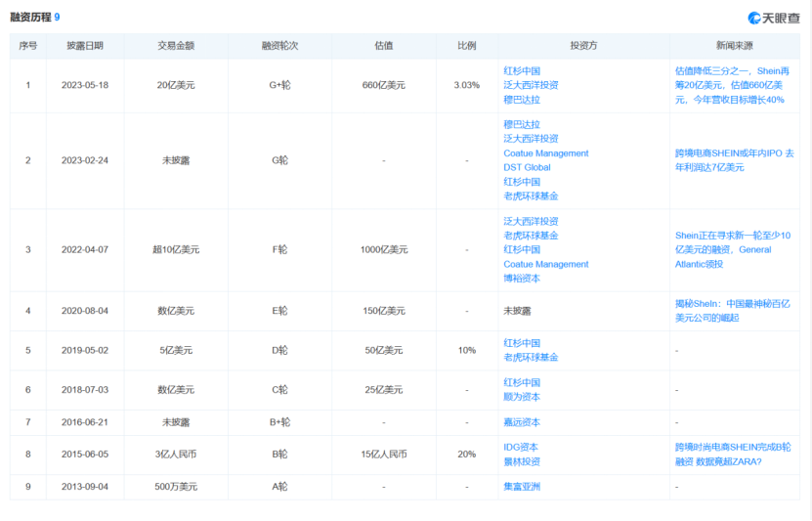This screenshot has height=521, width=812.
Task: Click the 比例 column header
Action: coord(467,46)
